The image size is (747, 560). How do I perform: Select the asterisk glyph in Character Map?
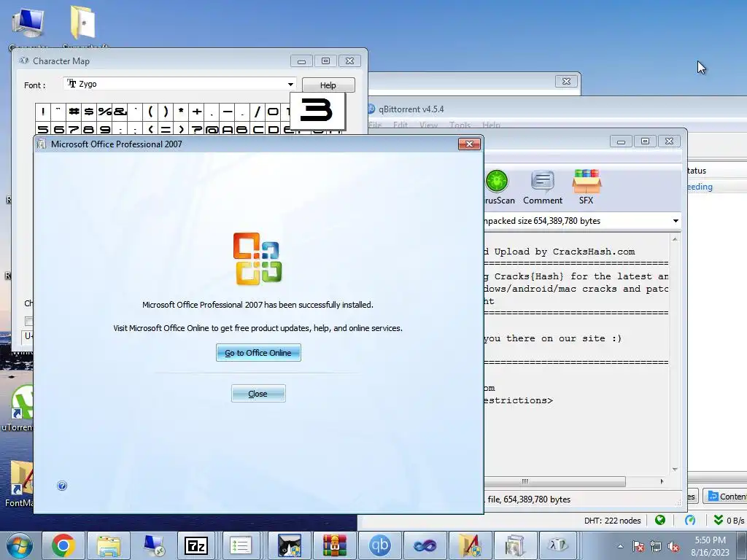coord(181,112)
